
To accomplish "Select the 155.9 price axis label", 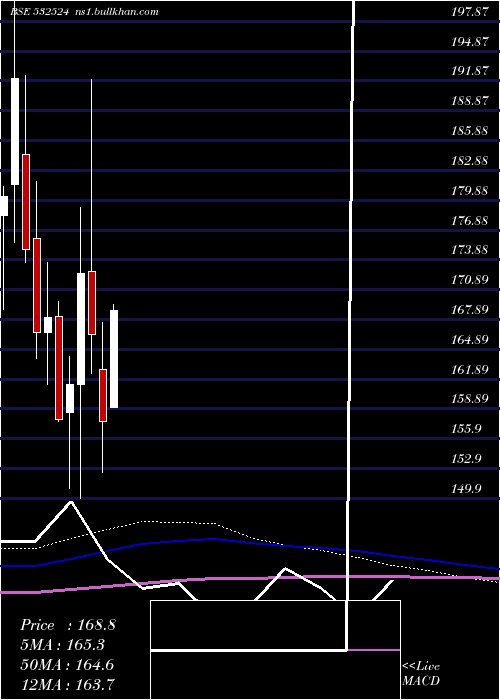I will [x=467, y=429].
